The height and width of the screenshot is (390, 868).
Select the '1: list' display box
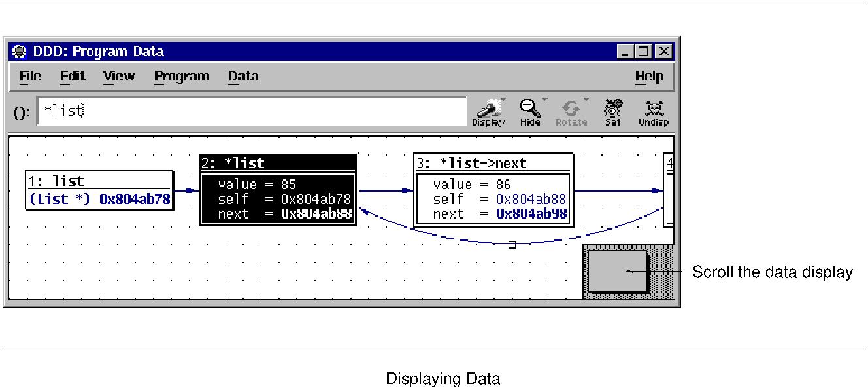(x=98, y=190)
